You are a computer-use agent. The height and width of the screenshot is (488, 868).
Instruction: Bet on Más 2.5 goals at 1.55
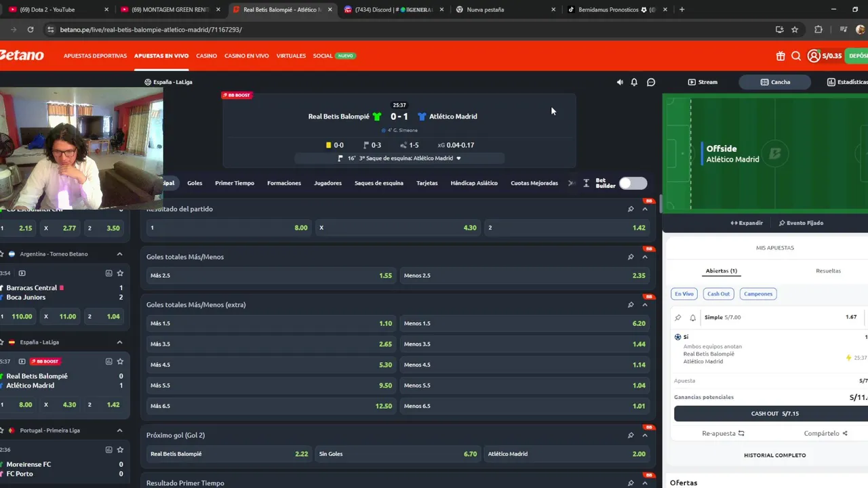271,276
